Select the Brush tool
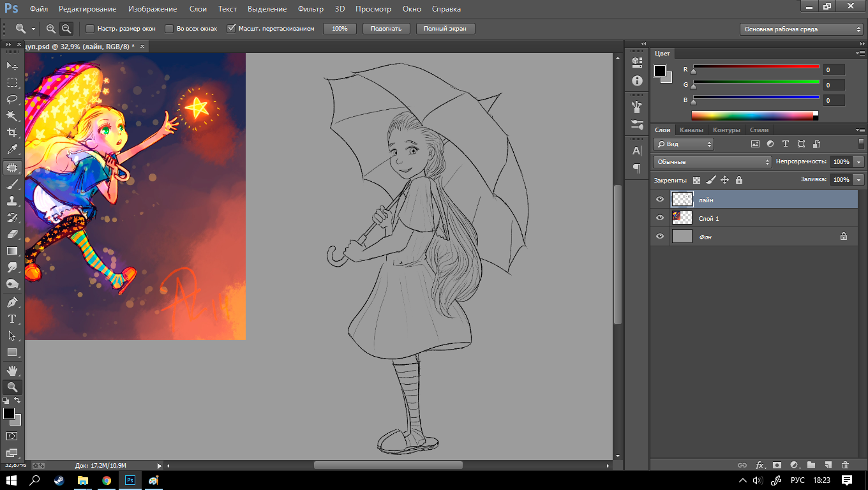 12,184
